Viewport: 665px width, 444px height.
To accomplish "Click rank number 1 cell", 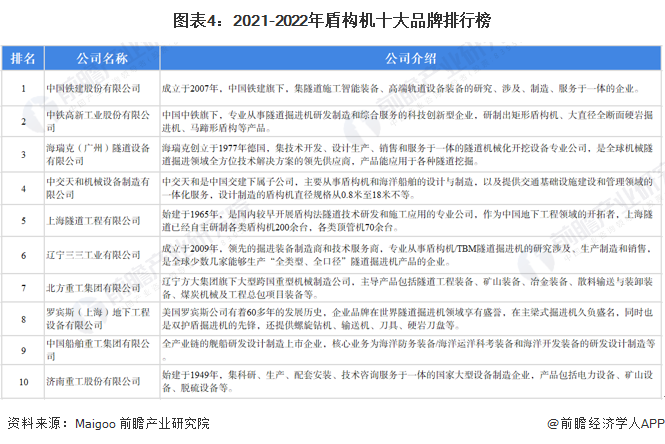I will tap(23, 89).
